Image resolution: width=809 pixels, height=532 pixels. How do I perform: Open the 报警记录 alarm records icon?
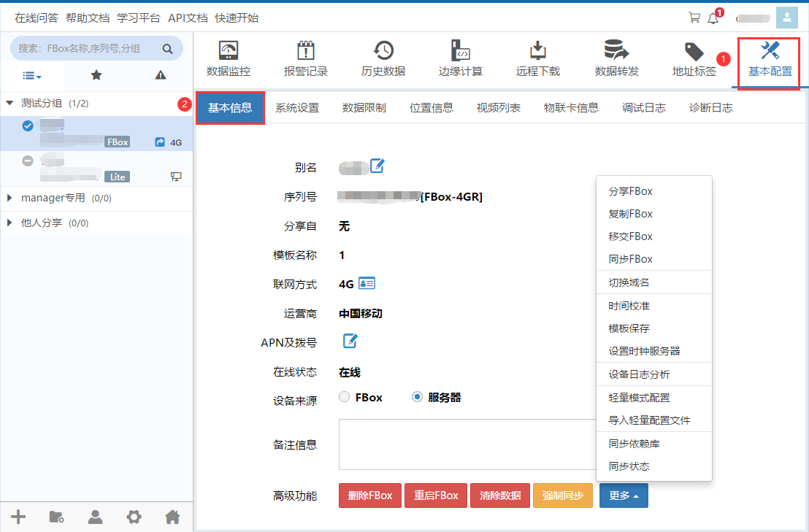coord(306,51)
